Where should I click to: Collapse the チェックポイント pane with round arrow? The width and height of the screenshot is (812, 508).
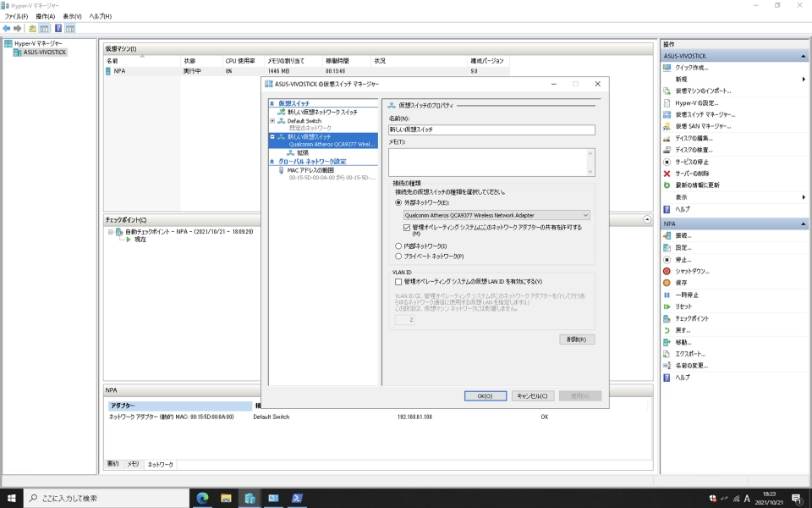click(647, 220)
